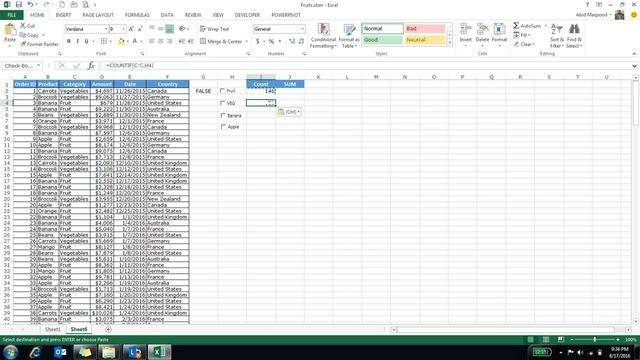Tick the Apple checkbox
This screenshot has width=640, height=360.
click(223, 127)
